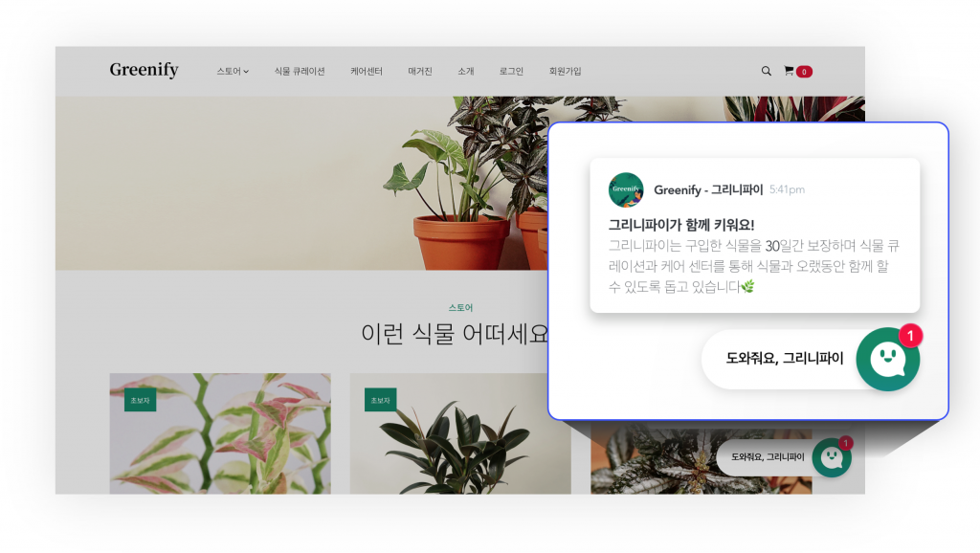This screenshot has width=980, height=553.
Task: Open the shopping cart icon
Action: click(x=789, y=71)
